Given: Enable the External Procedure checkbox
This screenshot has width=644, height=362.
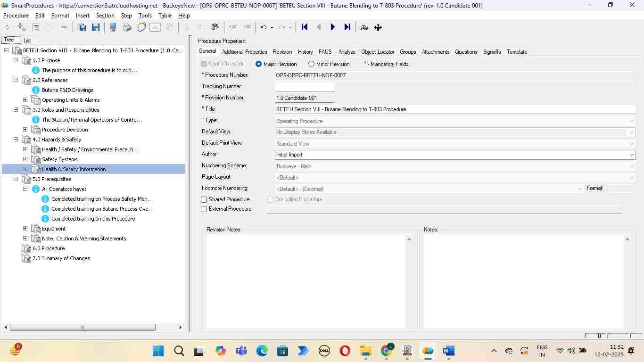Looking at the screenshot, I should tap(204, 209).
